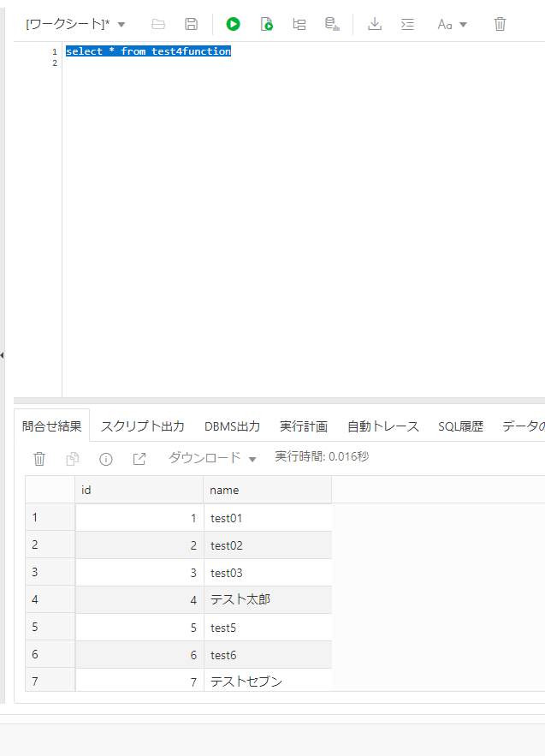This screenshot has width=545, height=756.
Task: Collapse left panel with side arrow
Action: [x=2, y=355]
